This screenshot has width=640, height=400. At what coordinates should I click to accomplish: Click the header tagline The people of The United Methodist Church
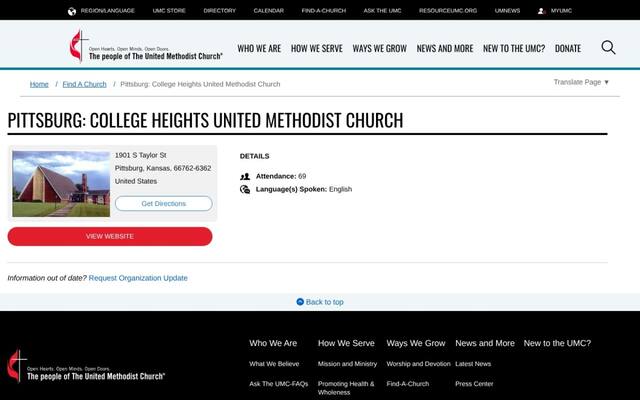156,56
